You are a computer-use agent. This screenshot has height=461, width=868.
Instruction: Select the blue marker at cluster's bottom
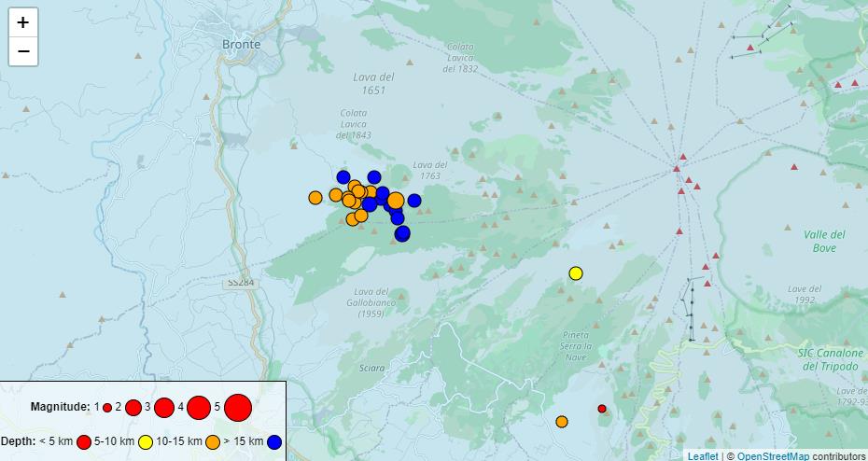tap(402, 233)
